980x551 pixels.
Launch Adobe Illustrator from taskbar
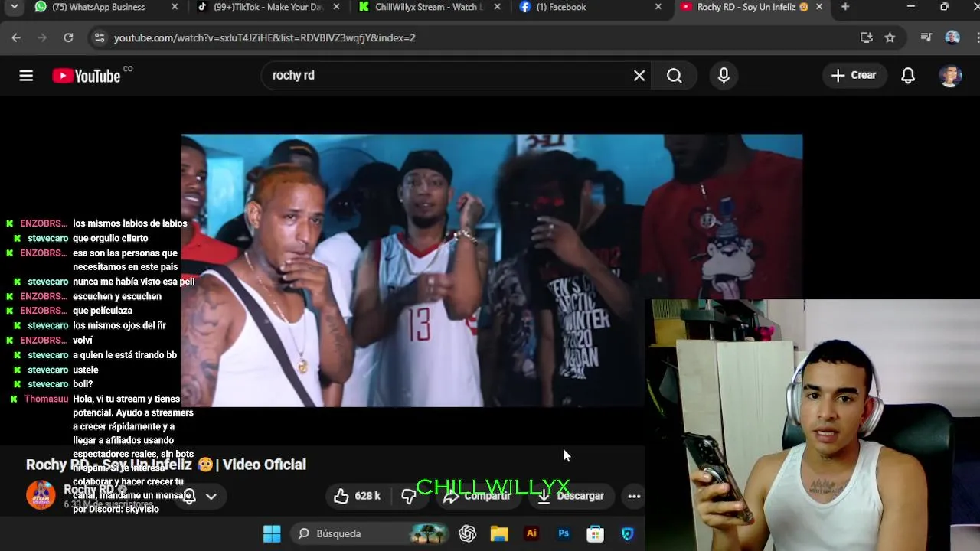coord(531,533)
